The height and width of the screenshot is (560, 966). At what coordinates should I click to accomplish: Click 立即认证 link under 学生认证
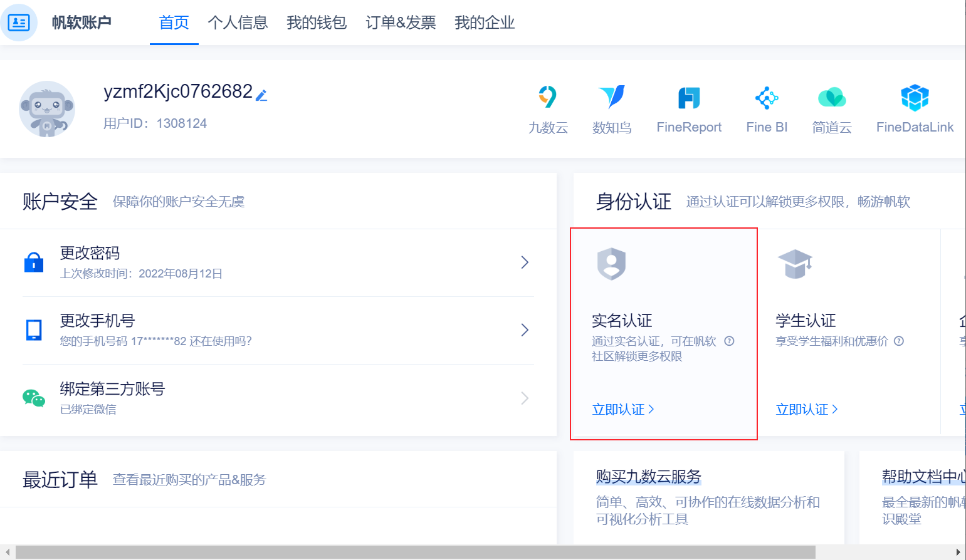click(x=807, y=410)
